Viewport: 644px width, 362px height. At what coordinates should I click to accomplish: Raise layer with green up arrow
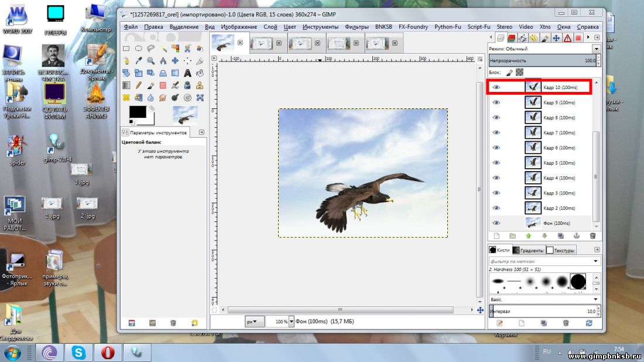point(529,236)
